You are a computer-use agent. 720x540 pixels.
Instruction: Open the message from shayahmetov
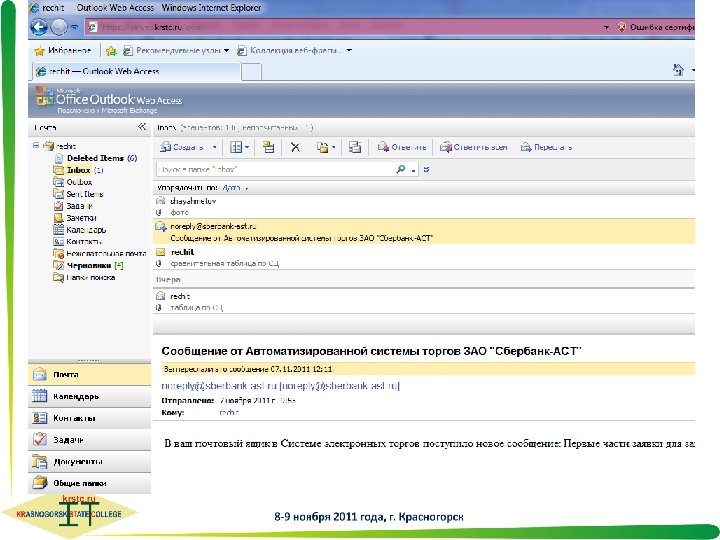pos(423,207)
